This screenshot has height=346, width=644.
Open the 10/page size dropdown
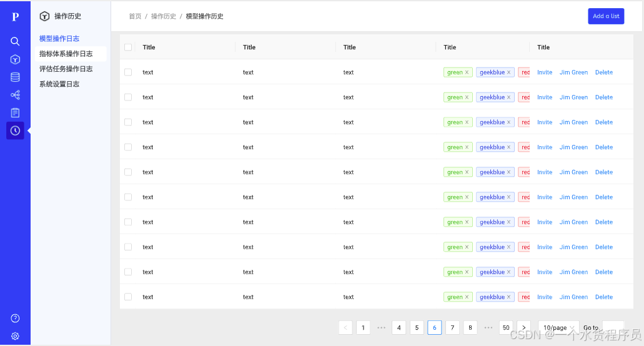tap(558, 327)
